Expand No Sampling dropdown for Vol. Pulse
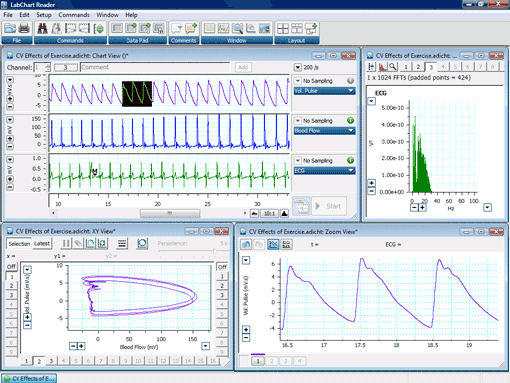 [298, 81]
